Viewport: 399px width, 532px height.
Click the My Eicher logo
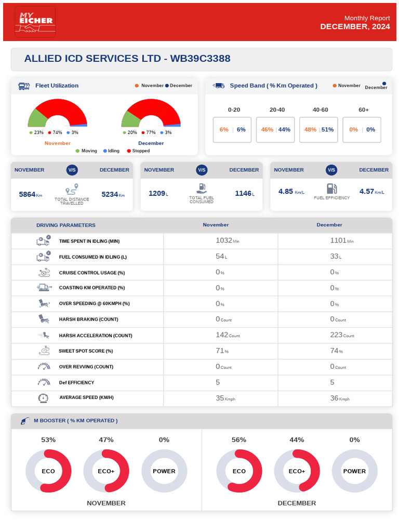35,22
